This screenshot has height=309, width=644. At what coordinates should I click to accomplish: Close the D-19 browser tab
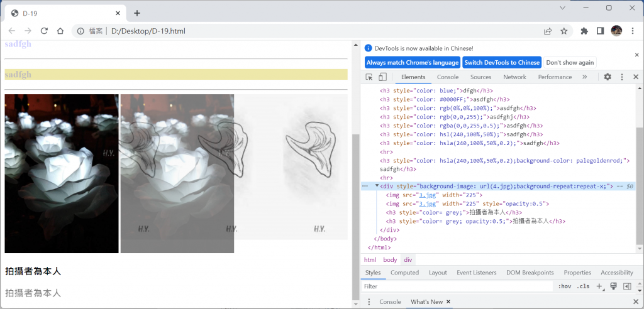(118, 13)
